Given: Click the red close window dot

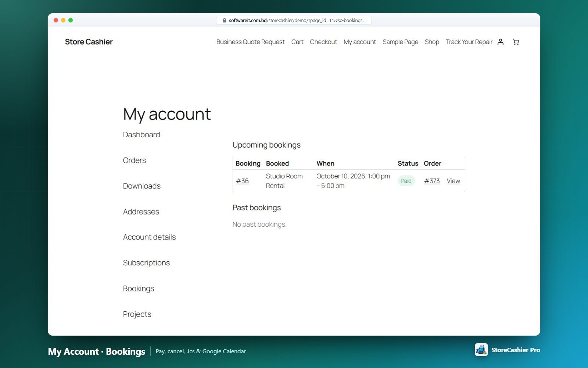Looking at the screenshot, I should [56, 20].
